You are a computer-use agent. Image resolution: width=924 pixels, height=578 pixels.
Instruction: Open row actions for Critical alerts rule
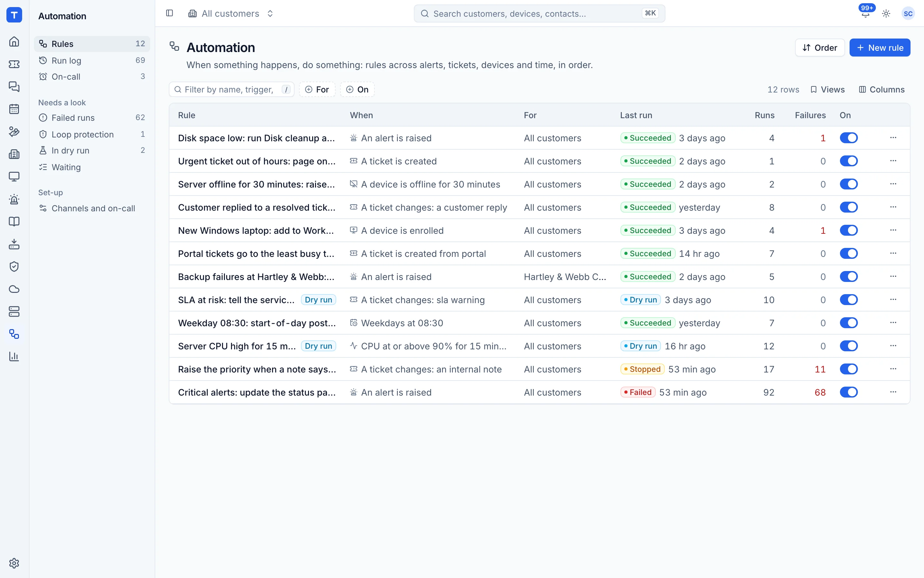[x=893, y=392]
